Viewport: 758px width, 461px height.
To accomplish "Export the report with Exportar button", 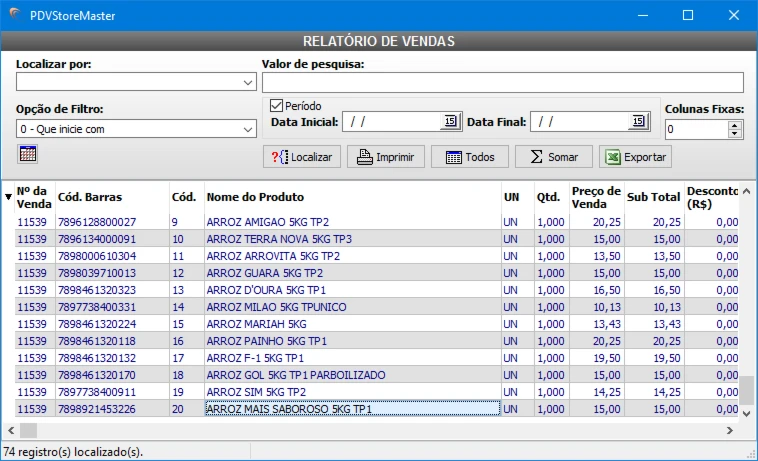I will [x=635, y=157].
